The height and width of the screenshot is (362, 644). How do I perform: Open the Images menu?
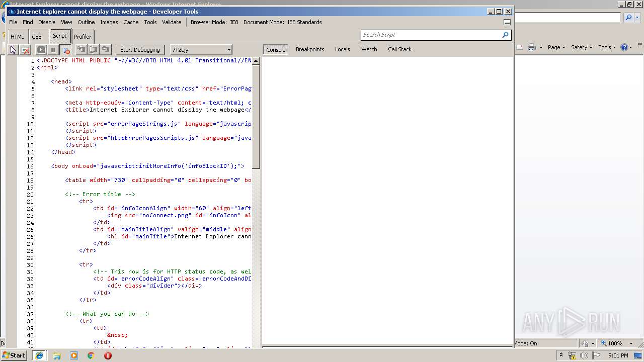pos(109,22)
